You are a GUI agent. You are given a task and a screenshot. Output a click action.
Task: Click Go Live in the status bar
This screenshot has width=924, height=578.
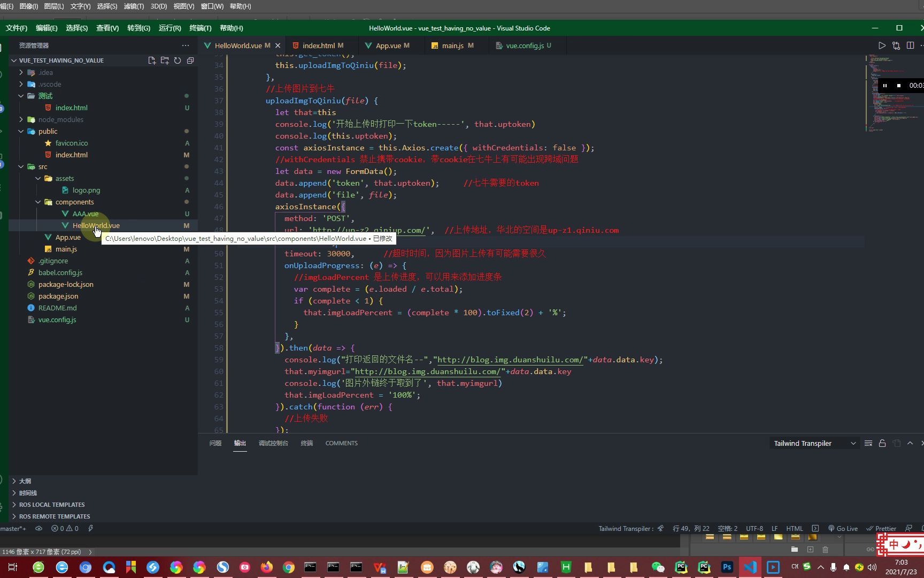(843, 528)
